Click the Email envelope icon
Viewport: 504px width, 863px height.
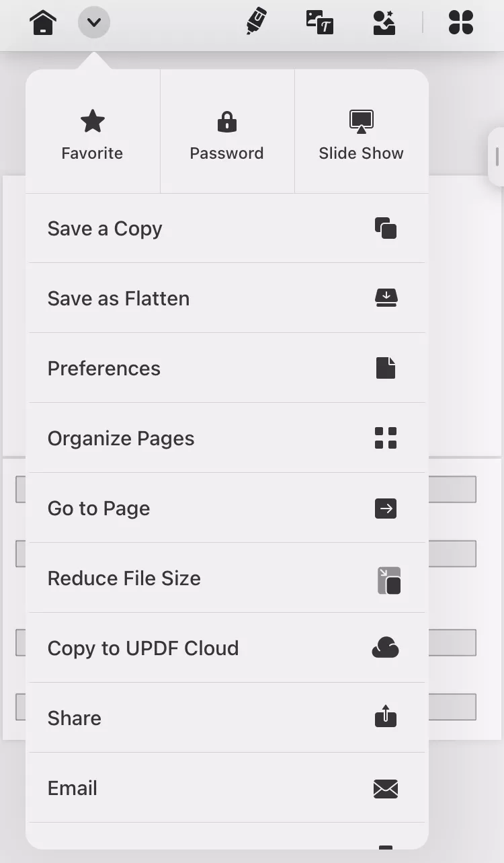point(386,788)
